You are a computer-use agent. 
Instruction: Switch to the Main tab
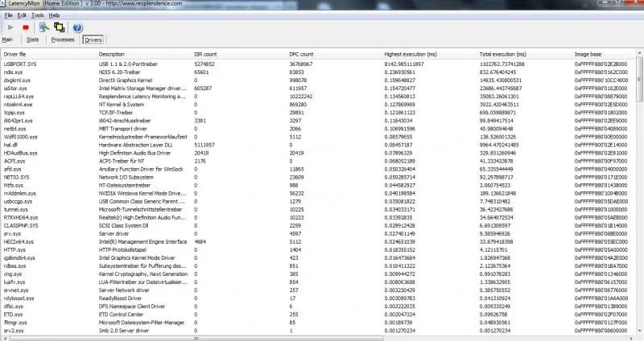tap(8, 39)
